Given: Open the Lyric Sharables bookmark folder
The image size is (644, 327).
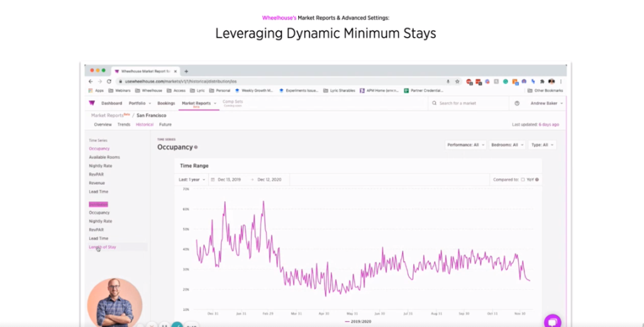Looking at the screenshot, I should point(339,91).
